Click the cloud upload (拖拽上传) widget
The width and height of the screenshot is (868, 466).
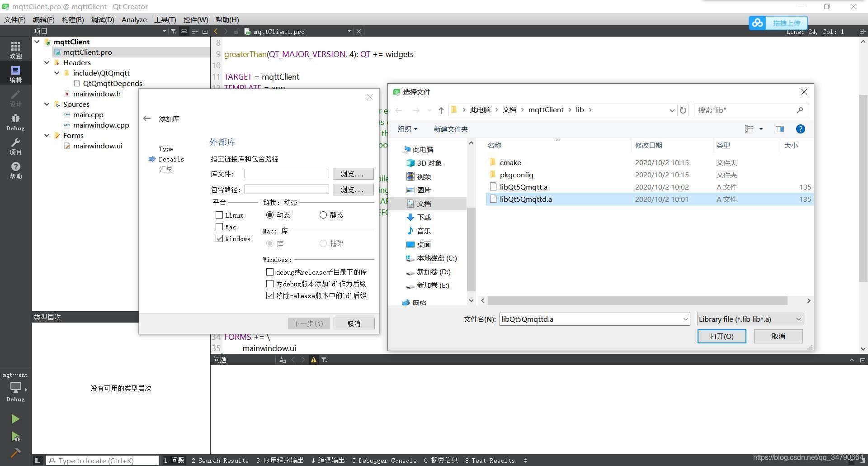[x=778, y=23]
